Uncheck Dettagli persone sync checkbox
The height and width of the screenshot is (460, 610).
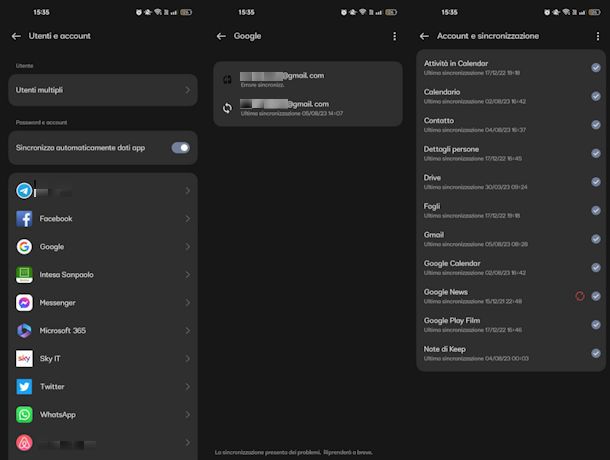click(596, 153)
